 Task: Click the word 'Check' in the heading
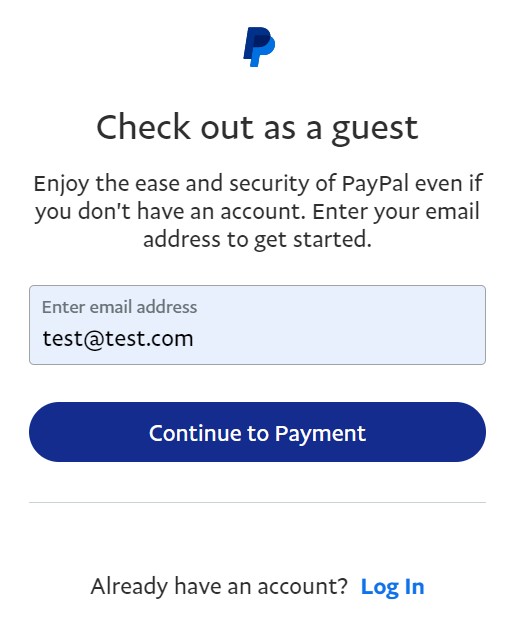pos(144,127)
